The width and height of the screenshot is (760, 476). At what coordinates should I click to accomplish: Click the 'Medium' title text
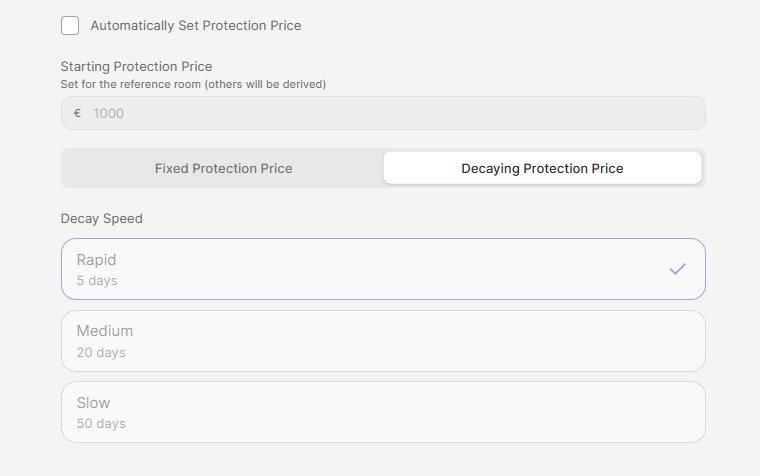pos(104,331)
